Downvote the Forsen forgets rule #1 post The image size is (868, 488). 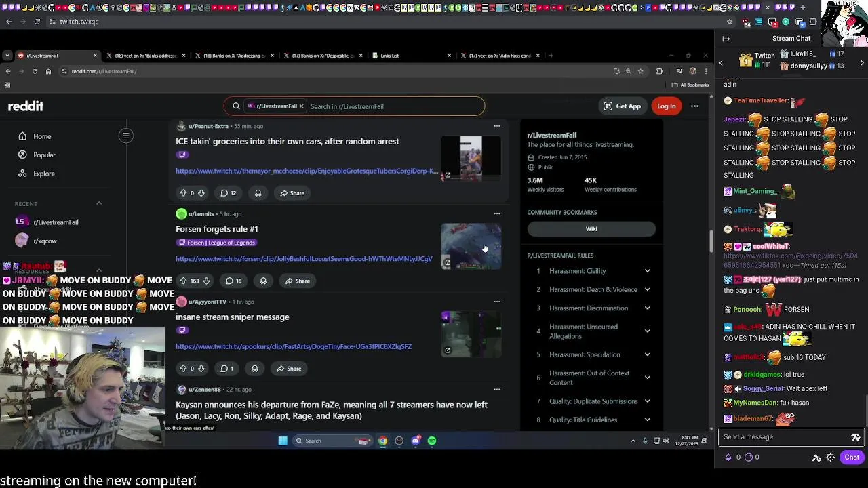click(206, 281)
